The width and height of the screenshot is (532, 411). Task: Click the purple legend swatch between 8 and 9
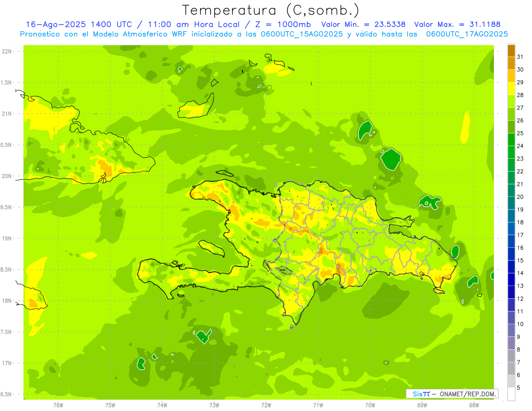[511, 343]
